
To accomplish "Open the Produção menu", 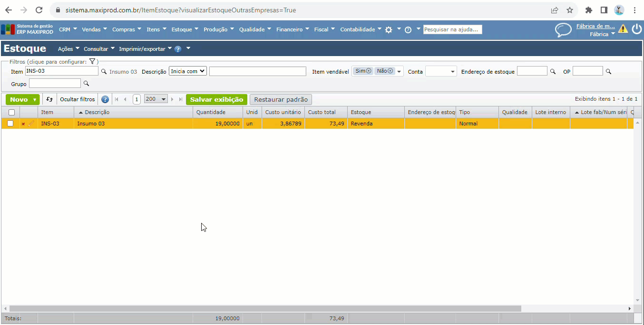I will [x=219, y=29].
